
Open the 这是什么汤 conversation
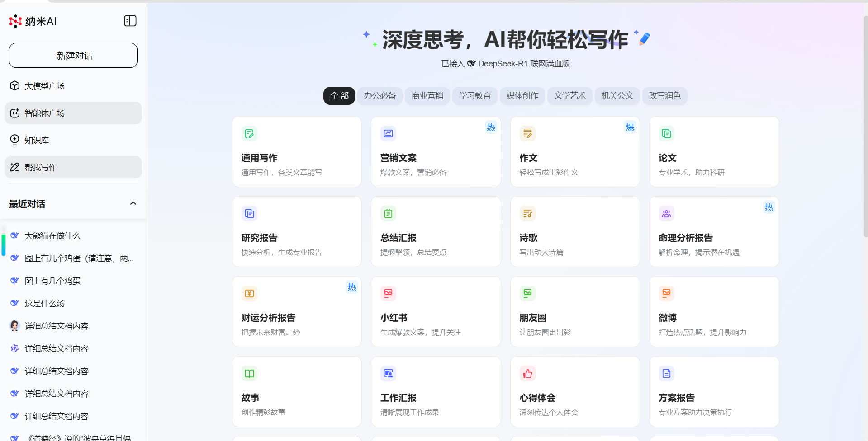(44, 303)
